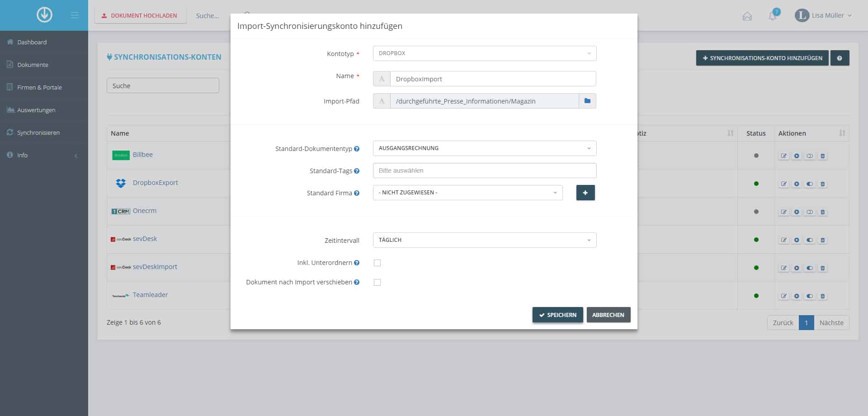Toggle the hamburger sidebar menu
This screenshot has height=416, width=868.
coord(75,15)
